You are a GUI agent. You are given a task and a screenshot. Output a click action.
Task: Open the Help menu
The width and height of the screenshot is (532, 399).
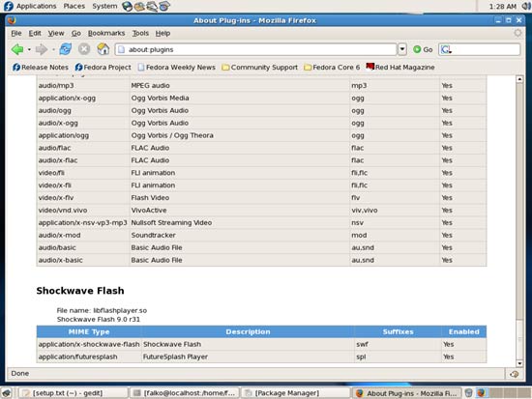coord(163,33)
